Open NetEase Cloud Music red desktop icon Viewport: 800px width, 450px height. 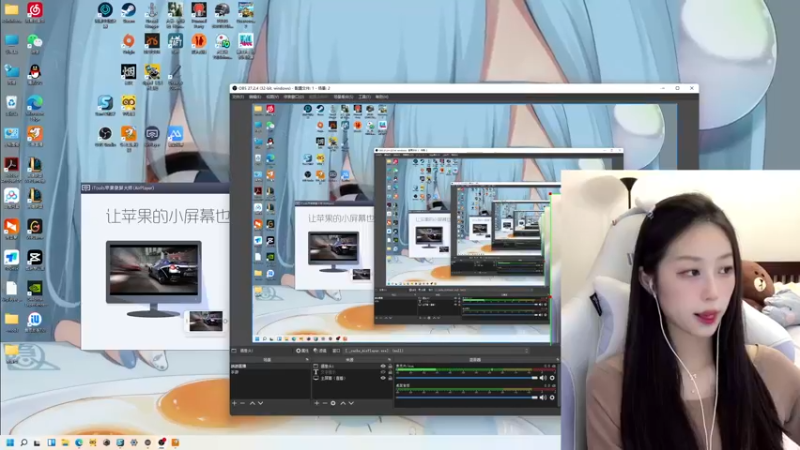coord(35,10)
